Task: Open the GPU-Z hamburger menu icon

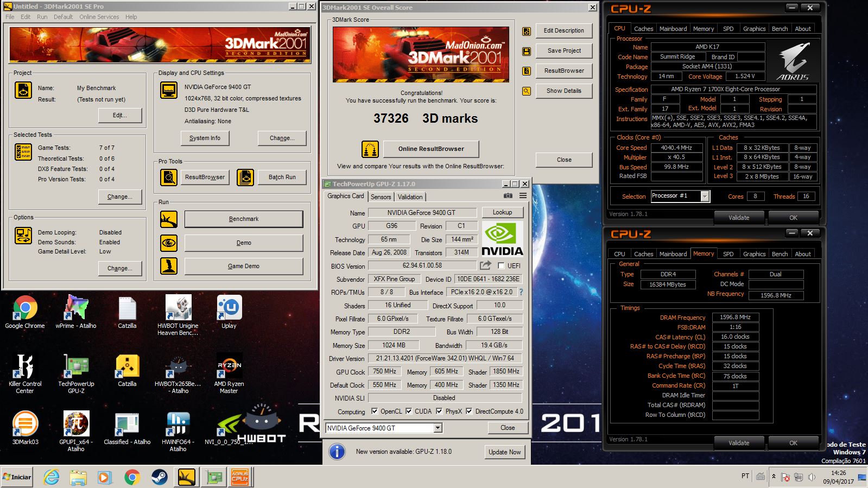Action: (523, 196)
